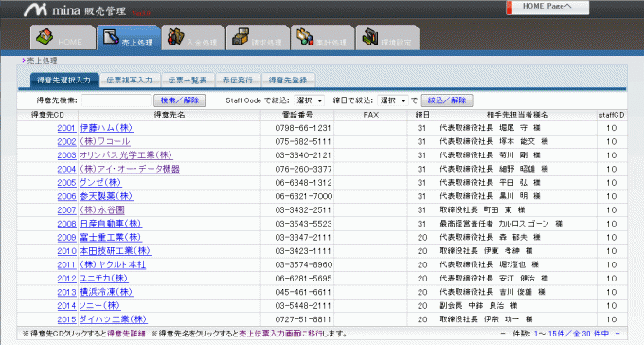Click the 集計処理 tab icon
This screenshot has height=345, width=644.
pos(305,37)
